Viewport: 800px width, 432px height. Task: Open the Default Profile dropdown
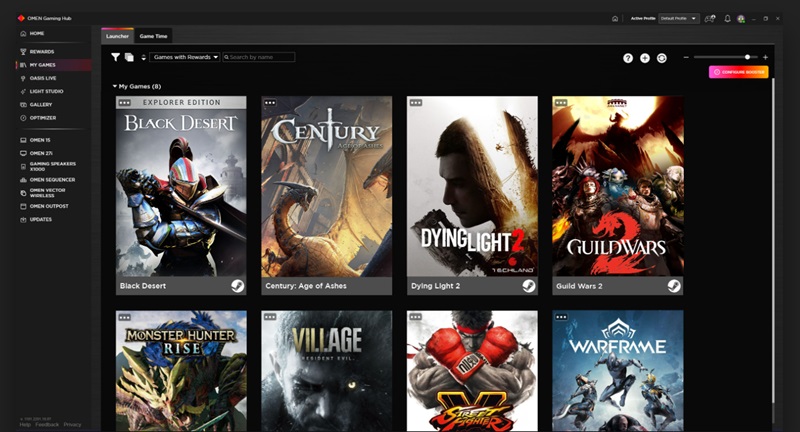(679, 18)
